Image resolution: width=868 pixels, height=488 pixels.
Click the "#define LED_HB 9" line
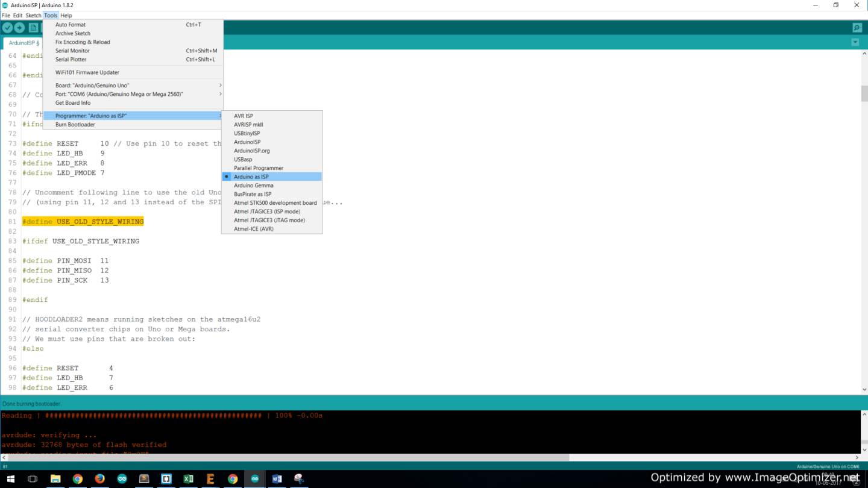pyautogui.click(x=63, y=153)
